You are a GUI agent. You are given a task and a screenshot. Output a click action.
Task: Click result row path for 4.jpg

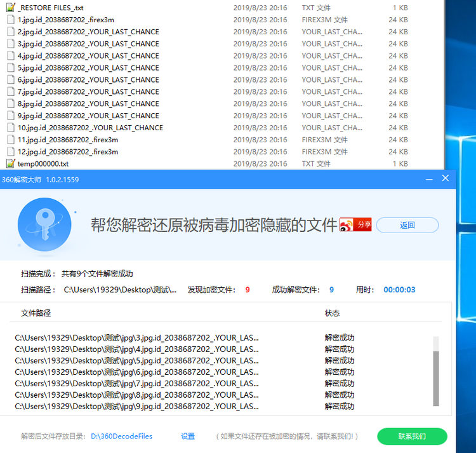click(136, 349)
